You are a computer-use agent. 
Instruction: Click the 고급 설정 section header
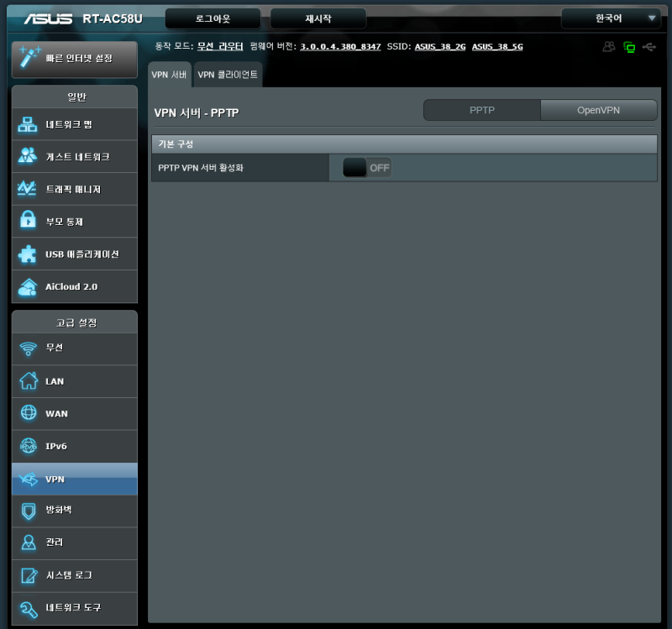click(75, 322)
